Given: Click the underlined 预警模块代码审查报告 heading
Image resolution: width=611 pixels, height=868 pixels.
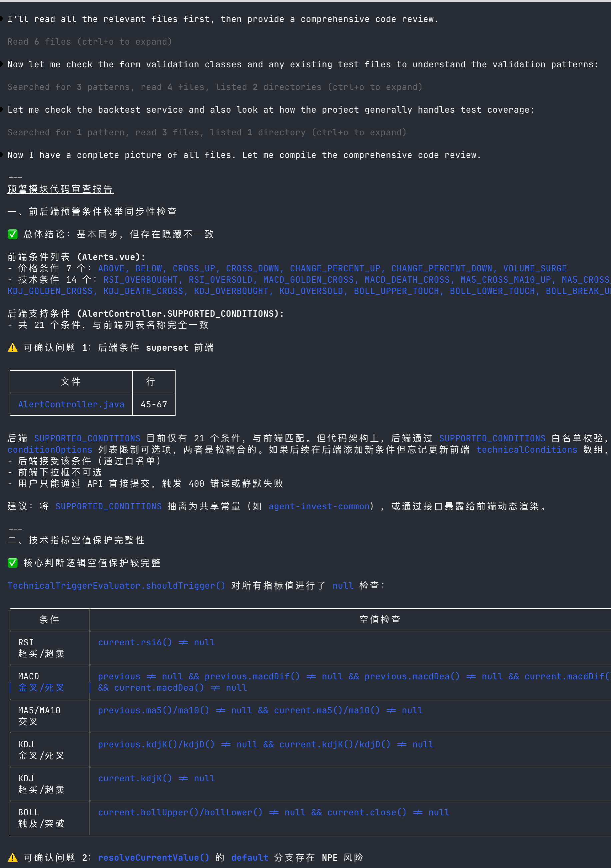Looking at the screenshot, I should pyautogui.click(x=60, y=189).
